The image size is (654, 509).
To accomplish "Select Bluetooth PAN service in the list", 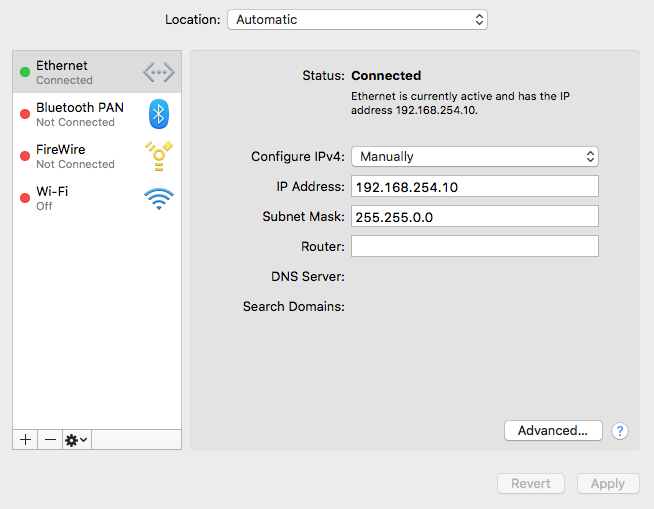I will click(80, 114).
